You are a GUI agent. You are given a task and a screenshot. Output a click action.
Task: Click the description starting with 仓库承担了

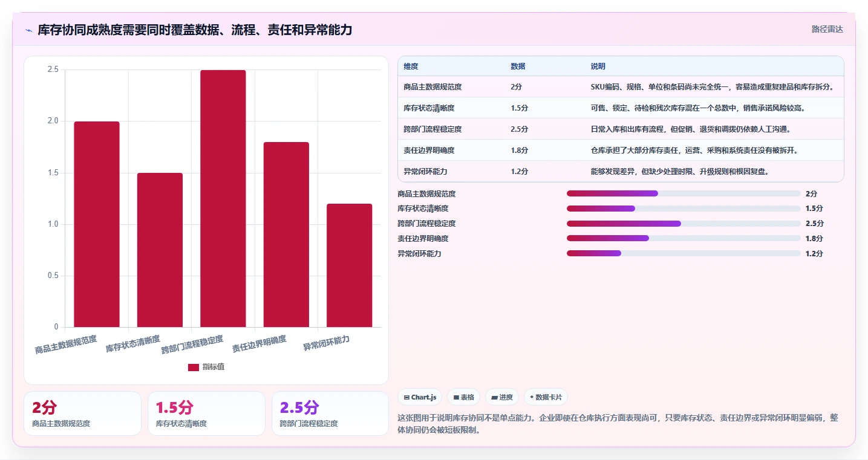694,151
